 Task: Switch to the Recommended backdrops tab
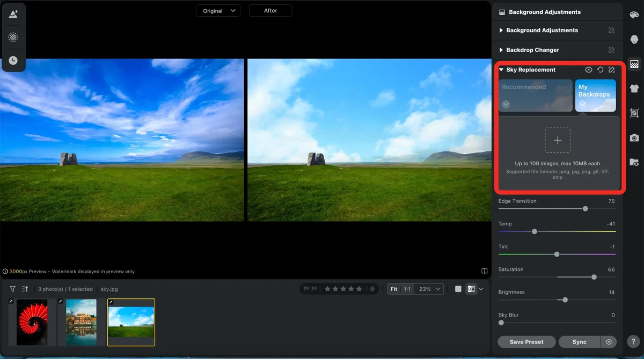[535, 95]
